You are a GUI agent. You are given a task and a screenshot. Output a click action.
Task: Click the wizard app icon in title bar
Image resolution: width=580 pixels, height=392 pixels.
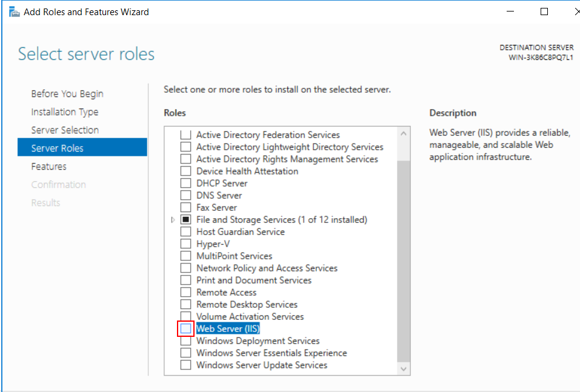[x=14, y=12]
